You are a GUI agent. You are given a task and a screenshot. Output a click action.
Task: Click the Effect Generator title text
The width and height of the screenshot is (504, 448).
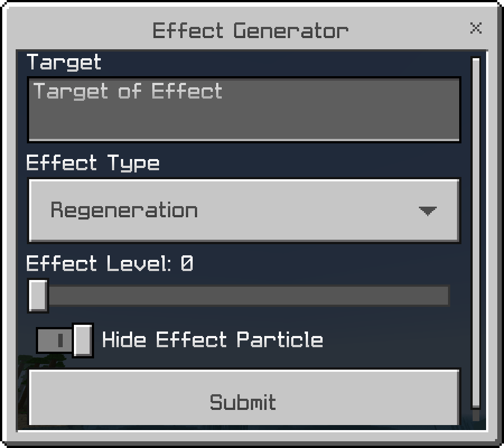(250, 30)
